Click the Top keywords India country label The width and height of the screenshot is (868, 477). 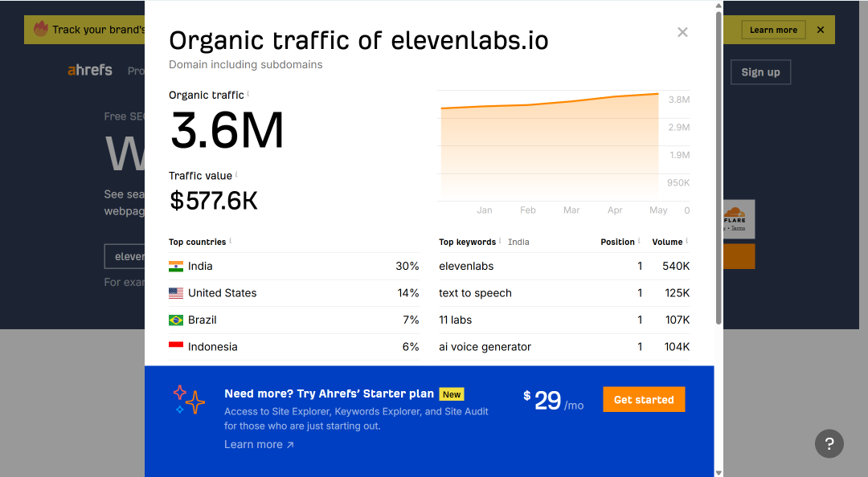518,242
